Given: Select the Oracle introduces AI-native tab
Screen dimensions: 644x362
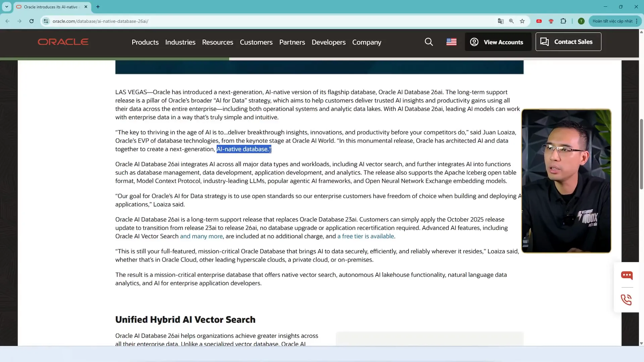Looking at the screenshot, I should 52,7.
